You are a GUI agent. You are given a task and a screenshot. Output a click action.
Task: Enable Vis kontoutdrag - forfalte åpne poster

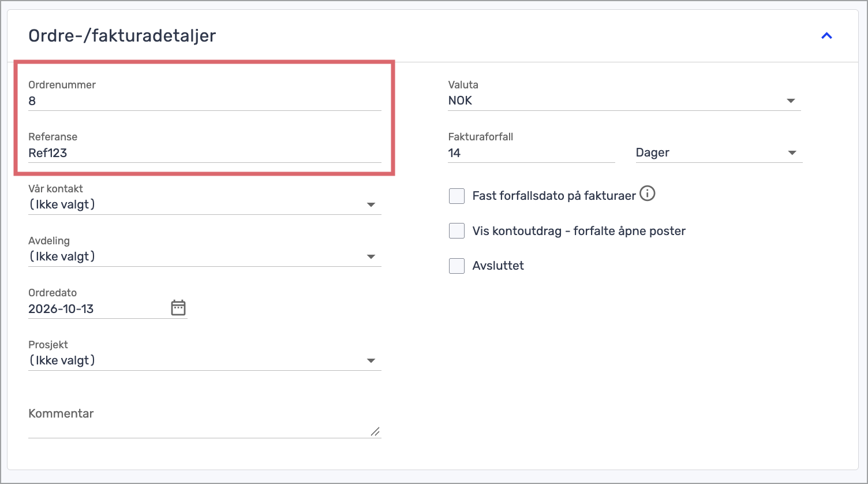457,231
